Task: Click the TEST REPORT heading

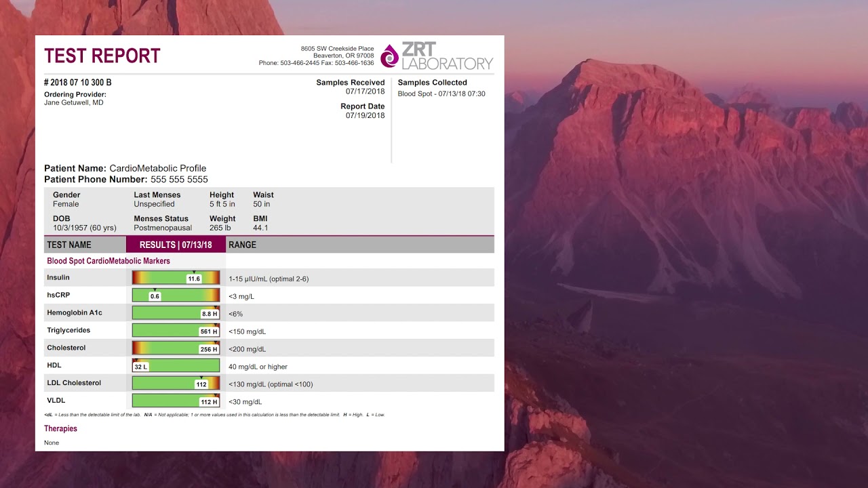Action: coord(102,56)
